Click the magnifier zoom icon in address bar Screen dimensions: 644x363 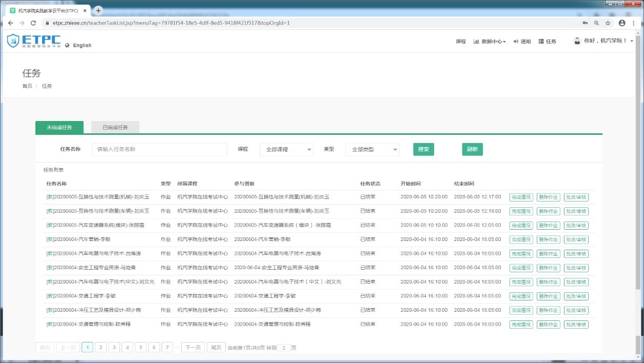tap(596, 23)
